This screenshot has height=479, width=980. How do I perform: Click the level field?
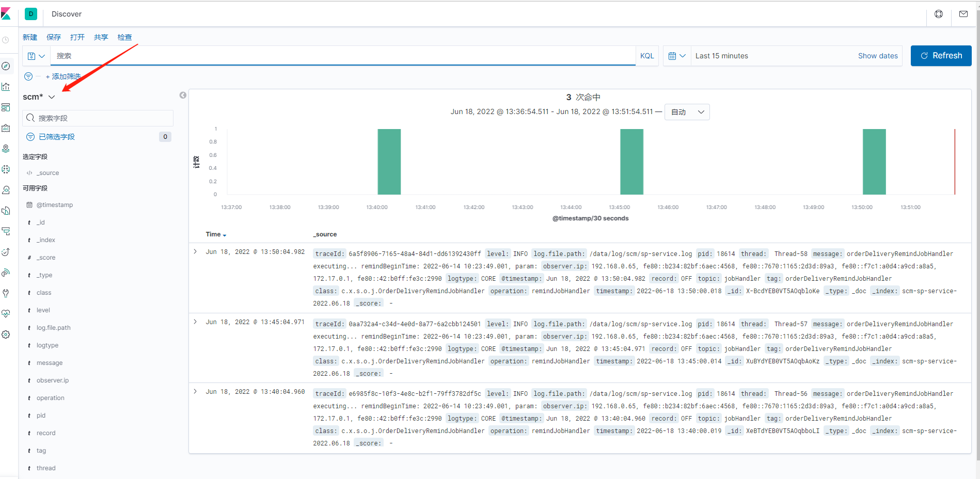(x=43, y=310)
